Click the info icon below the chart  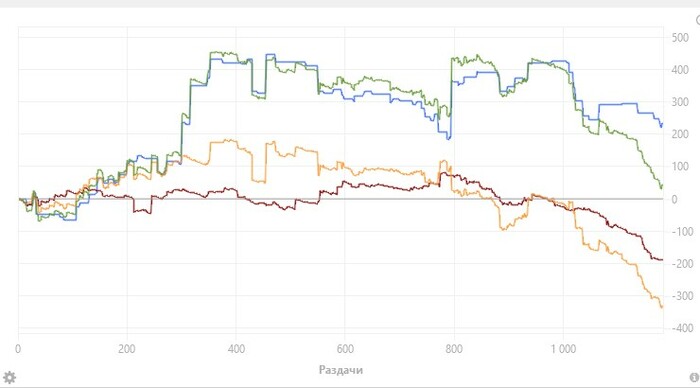coord(694,378)
